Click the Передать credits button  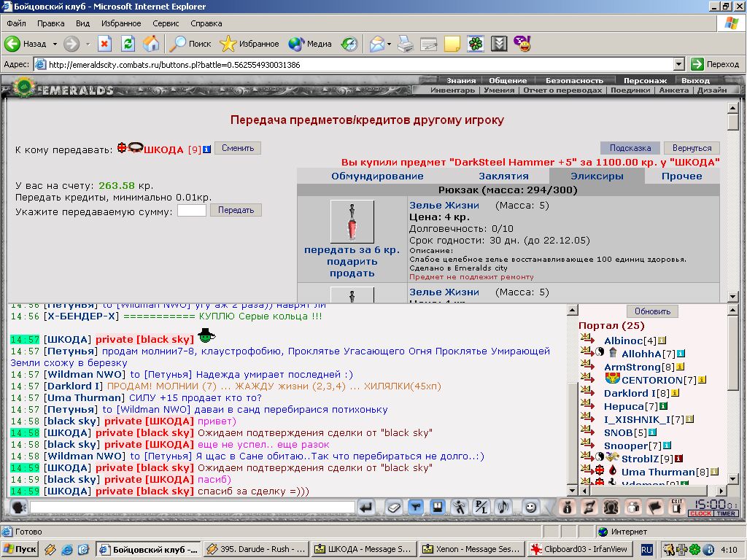point(236,210)
